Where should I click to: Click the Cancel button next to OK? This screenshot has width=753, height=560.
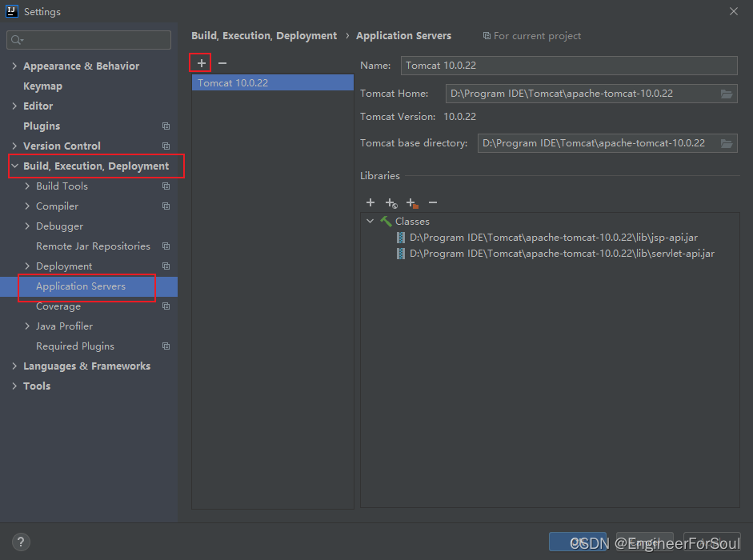pyautogui.click(x=645, y=542)
